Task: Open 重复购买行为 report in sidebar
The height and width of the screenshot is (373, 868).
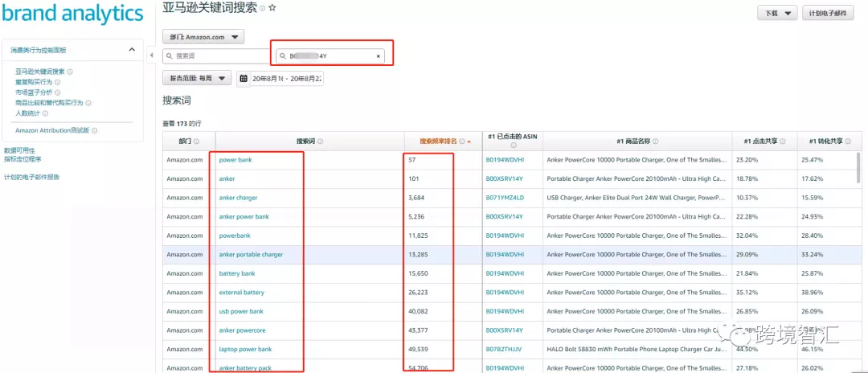Action: coord(34,82)
